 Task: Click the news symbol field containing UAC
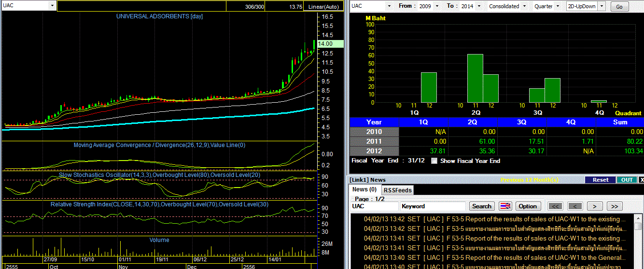tap(375, 206)
